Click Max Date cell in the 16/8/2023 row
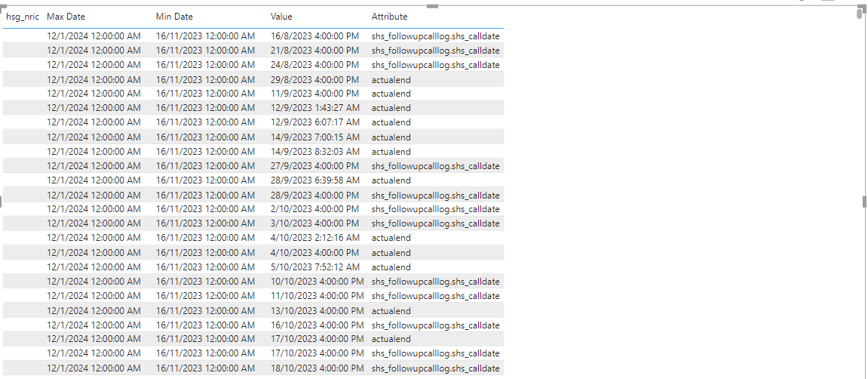 click(94, 36)
